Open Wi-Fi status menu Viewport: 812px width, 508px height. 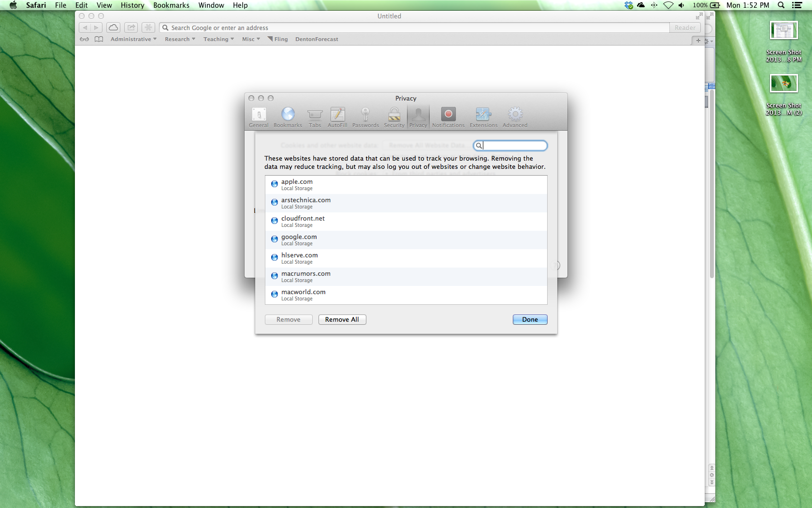[668, 5]
